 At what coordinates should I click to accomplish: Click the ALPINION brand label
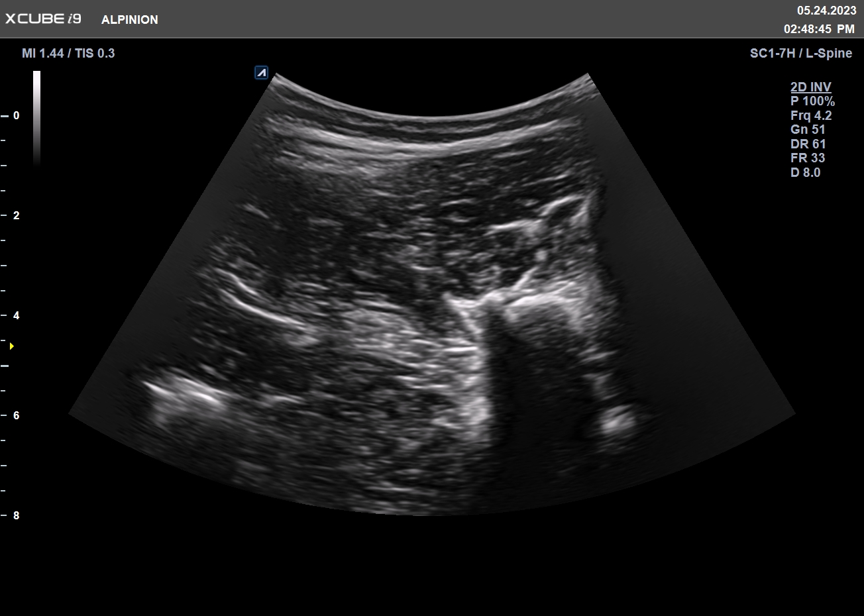click(x=129, y=20)
